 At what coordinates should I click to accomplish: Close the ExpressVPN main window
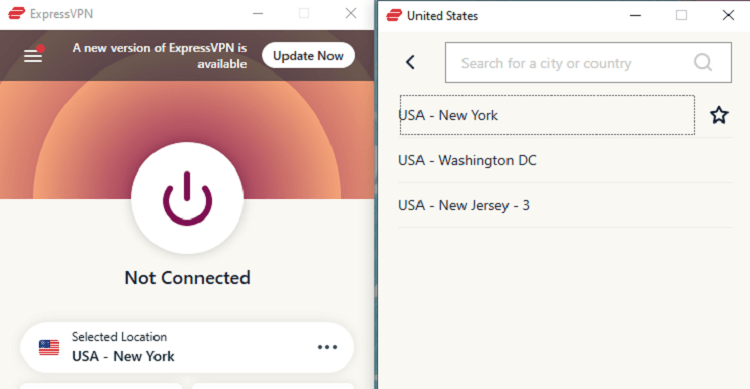pyautogui.click(x=351, y=13)
